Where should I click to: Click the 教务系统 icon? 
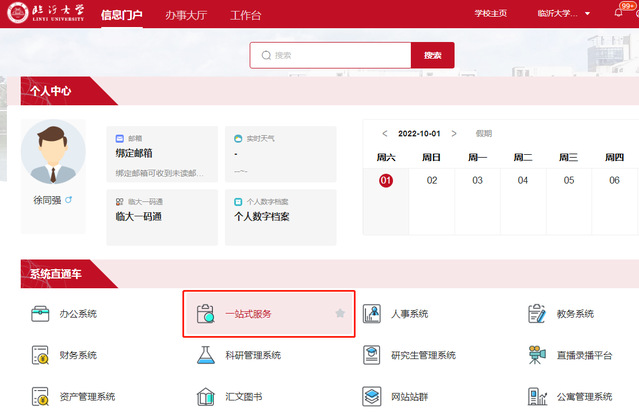click(x=537, y=314)
